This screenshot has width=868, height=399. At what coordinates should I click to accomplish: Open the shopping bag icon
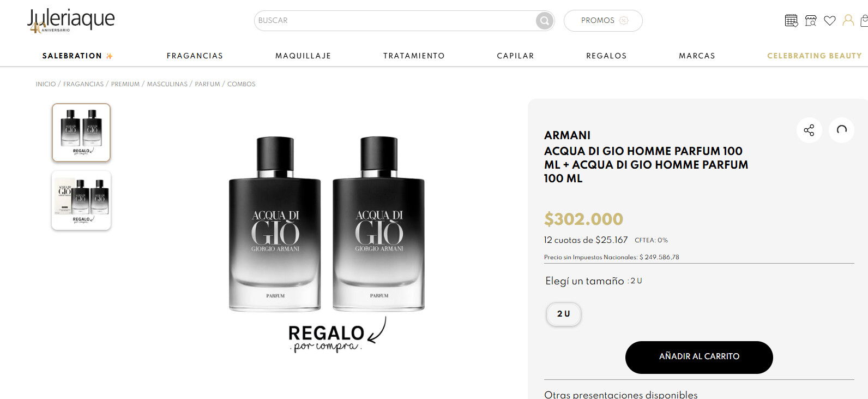pyautogui.click(x=864, y=21)
